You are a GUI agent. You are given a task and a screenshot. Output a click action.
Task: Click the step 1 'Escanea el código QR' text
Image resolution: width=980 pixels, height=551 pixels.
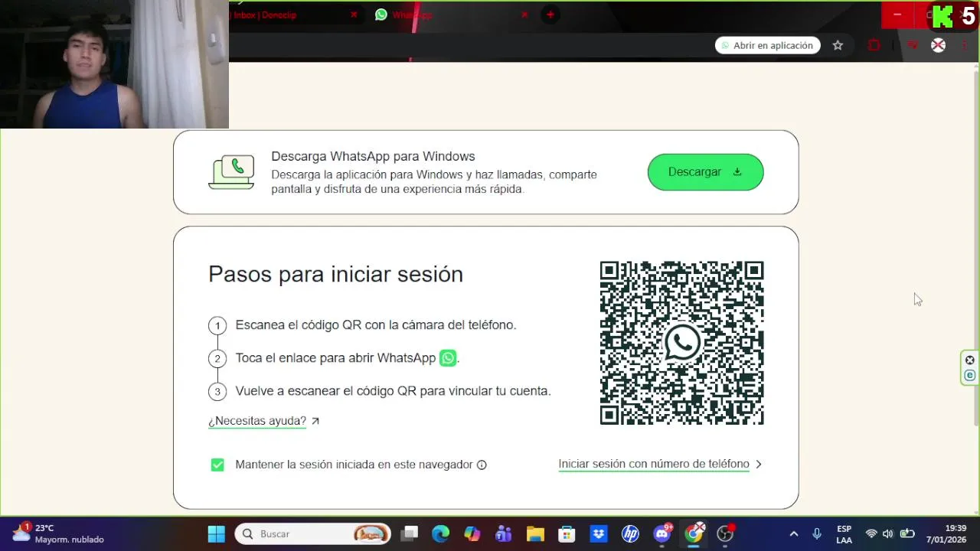[376, 325]
